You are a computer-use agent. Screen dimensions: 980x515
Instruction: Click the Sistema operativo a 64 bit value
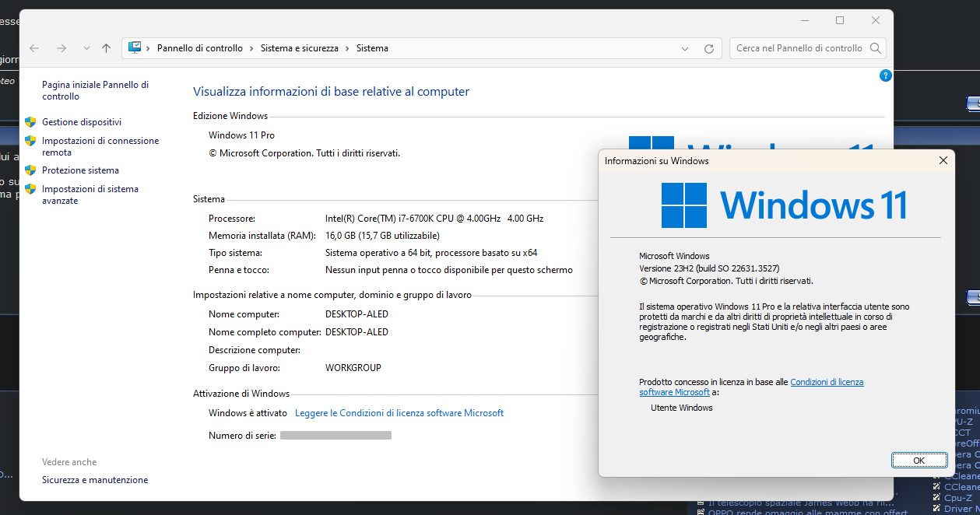point(431,253)
